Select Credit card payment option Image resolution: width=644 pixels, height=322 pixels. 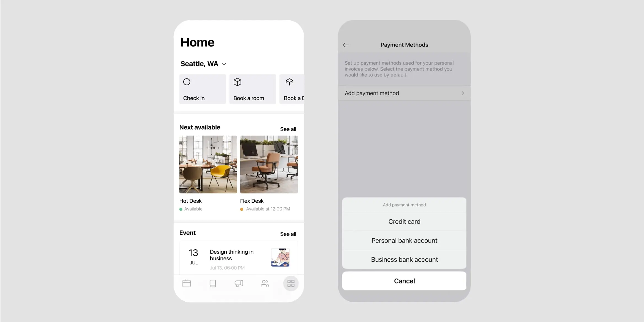tap(404, 221)
